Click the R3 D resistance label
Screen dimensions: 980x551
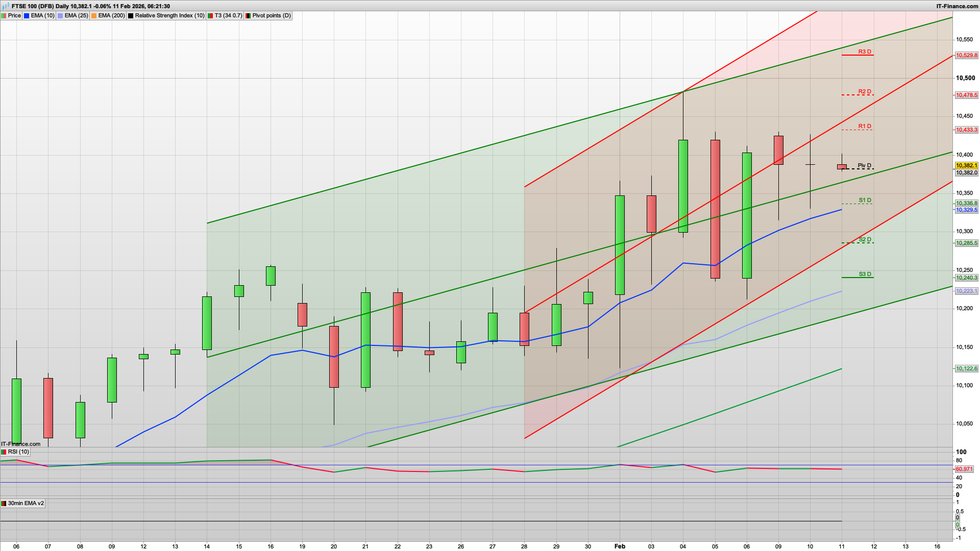864,52
